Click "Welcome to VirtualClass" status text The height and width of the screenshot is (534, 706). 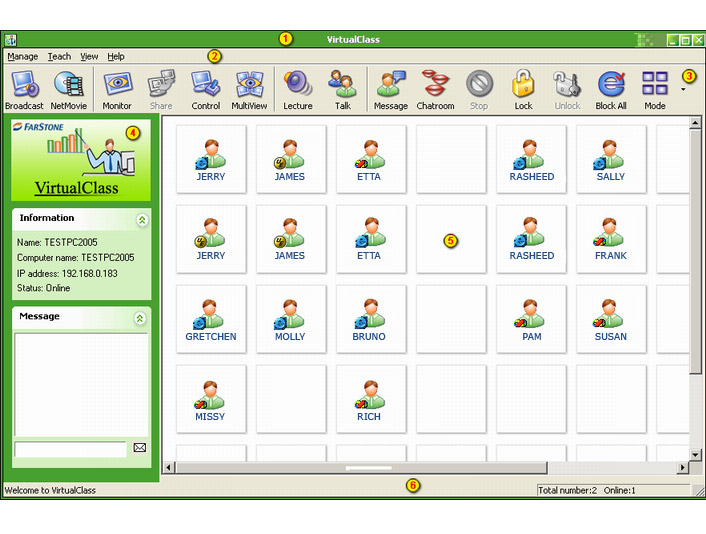click(x=50, y=490)
